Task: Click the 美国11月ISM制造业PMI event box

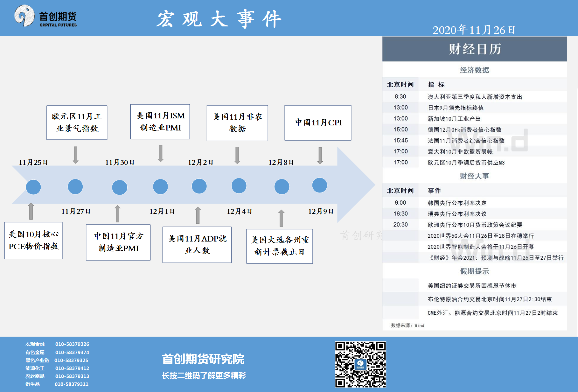Action: point(160,122)
